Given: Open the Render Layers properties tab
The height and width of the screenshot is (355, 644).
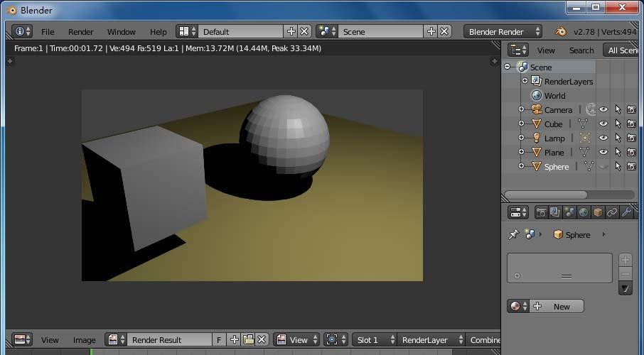Looking at the screenshot, I should (x=555, y=212).
